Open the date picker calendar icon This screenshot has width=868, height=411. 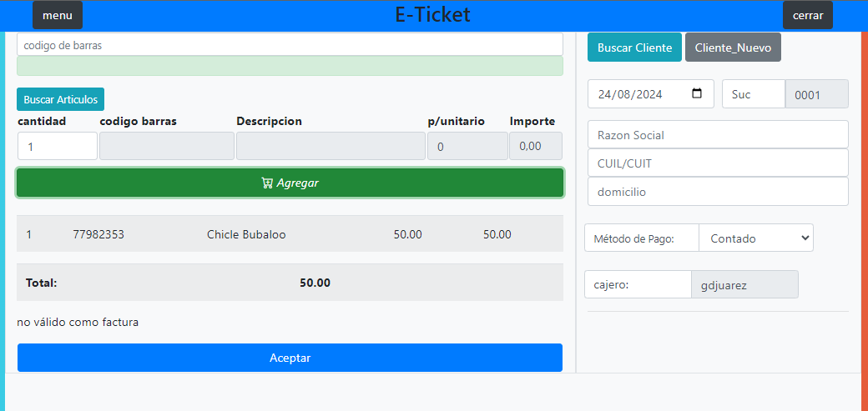pyautogui.click(x=697, y=94)
